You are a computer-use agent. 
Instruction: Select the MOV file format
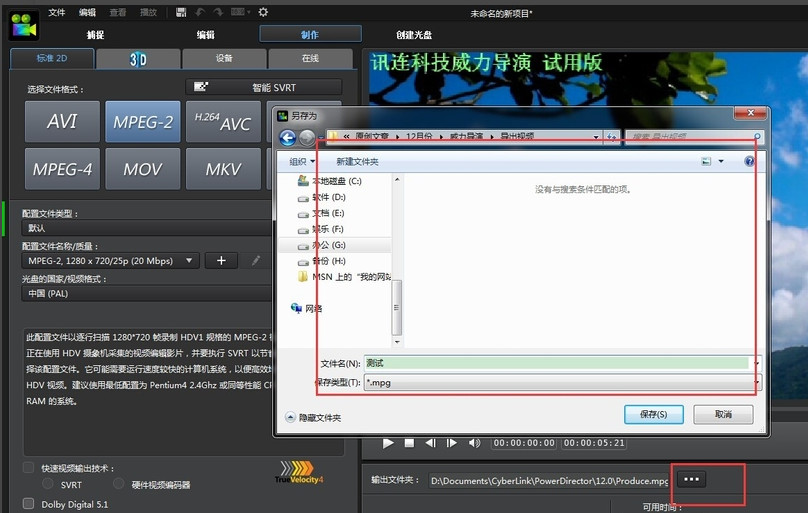pos(142,168)
